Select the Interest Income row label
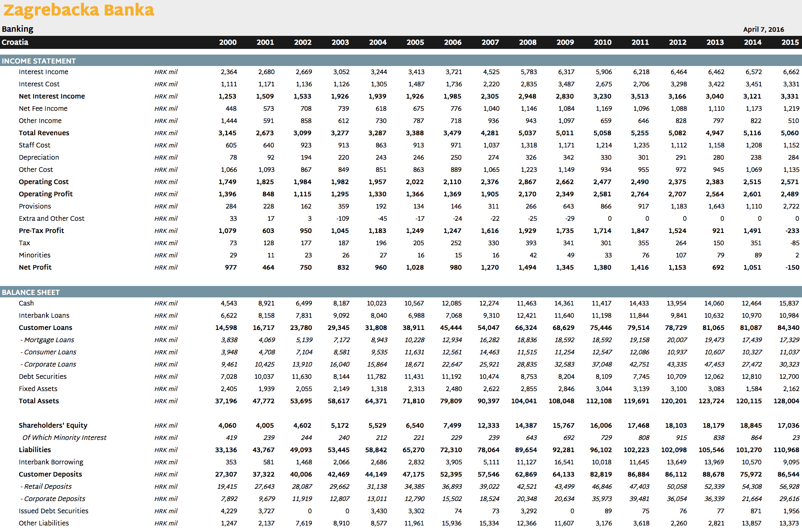The height and width of the screenshot is (532, 802). pos(44,72)
